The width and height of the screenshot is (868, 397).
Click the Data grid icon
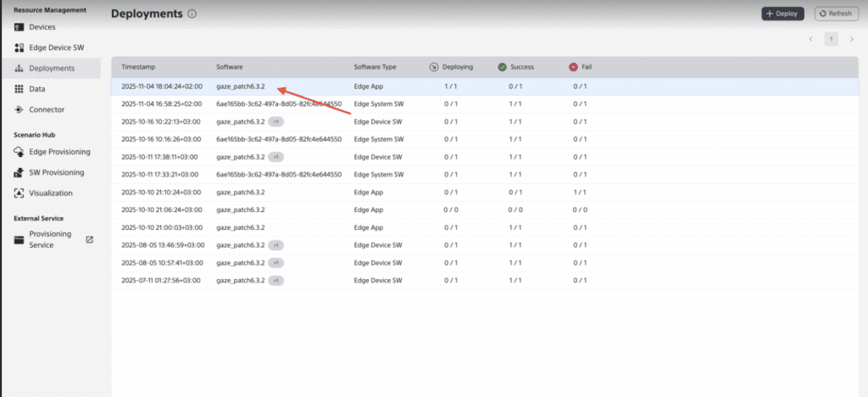[19, 89]
